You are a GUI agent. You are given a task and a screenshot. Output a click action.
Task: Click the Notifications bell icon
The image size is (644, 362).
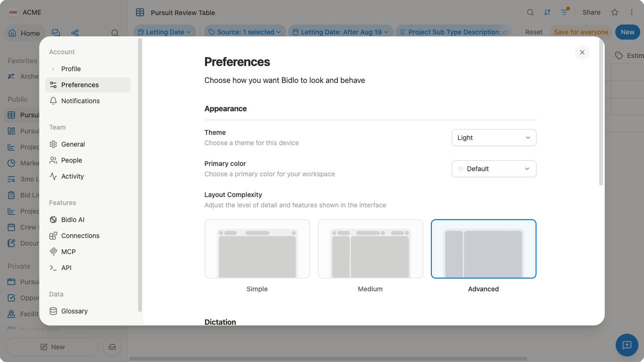pos(53,101)
